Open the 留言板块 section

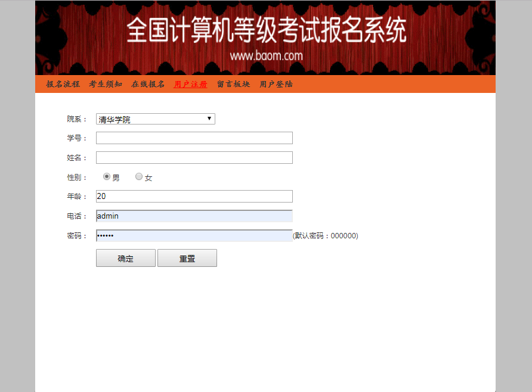point(233,84)
